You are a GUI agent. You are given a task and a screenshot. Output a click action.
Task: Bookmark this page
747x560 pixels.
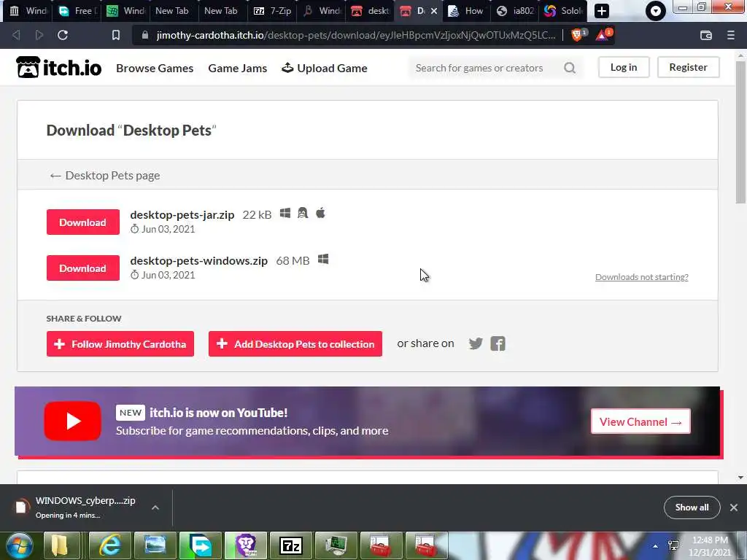(x=116, y=35)
